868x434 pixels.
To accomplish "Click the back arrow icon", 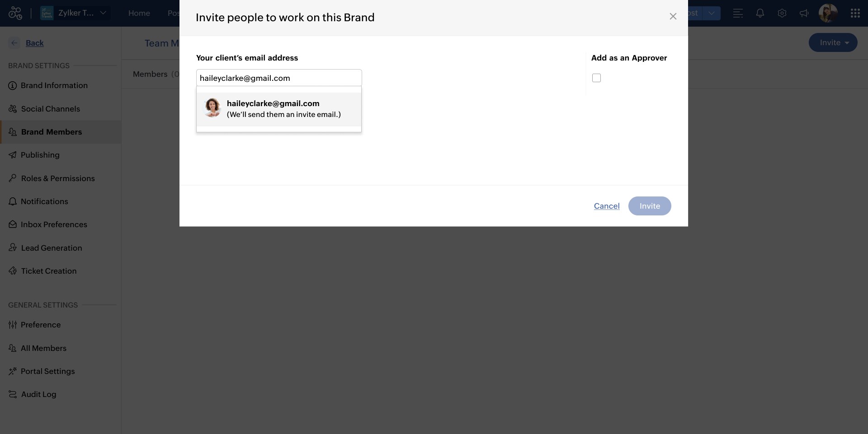I will click(14, 43).
